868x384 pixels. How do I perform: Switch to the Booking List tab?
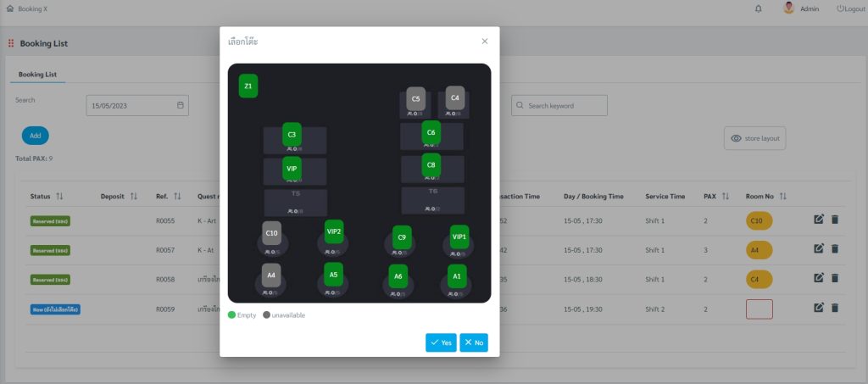coord(37,74)
